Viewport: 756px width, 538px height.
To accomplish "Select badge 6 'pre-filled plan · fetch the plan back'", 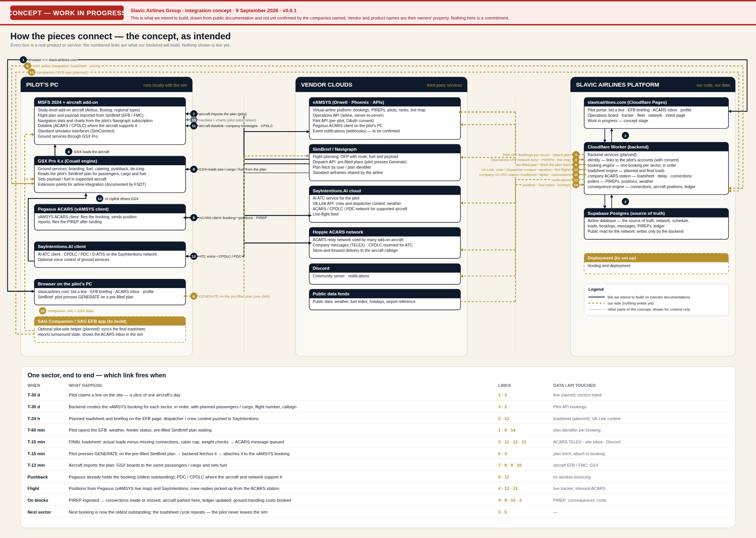I will point(576,165).
